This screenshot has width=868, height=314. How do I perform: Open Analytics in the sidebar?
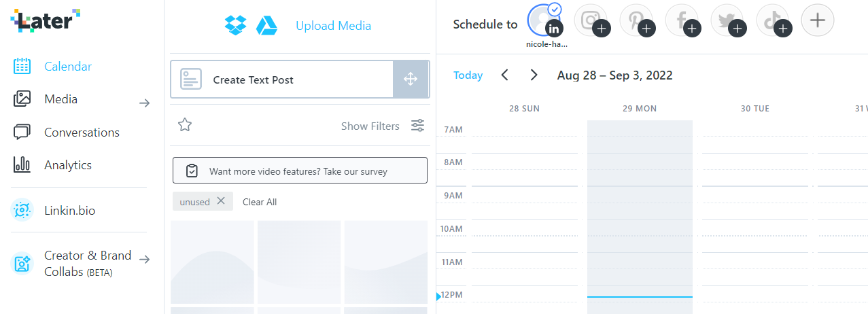pyautogui.click(x=67, y=165)
